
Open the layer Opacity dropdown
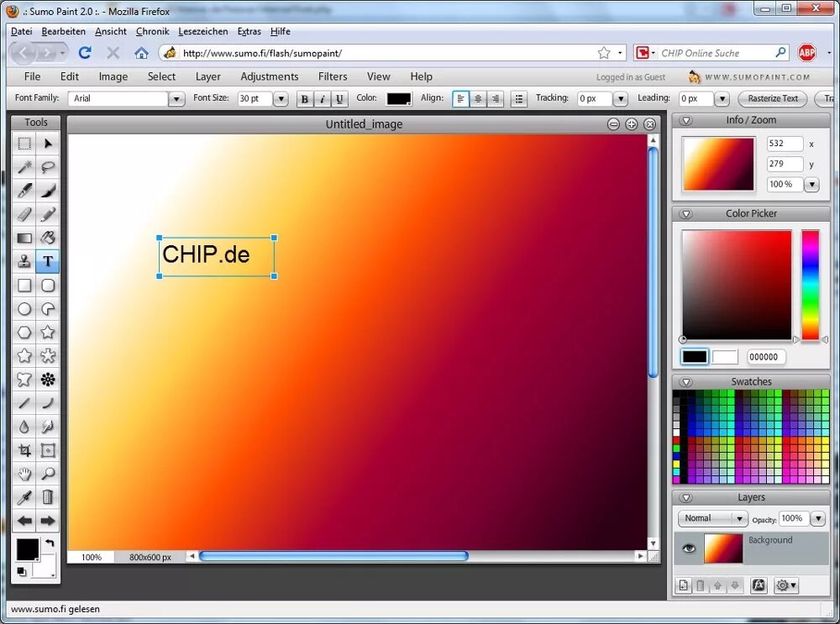click(817, 518)
